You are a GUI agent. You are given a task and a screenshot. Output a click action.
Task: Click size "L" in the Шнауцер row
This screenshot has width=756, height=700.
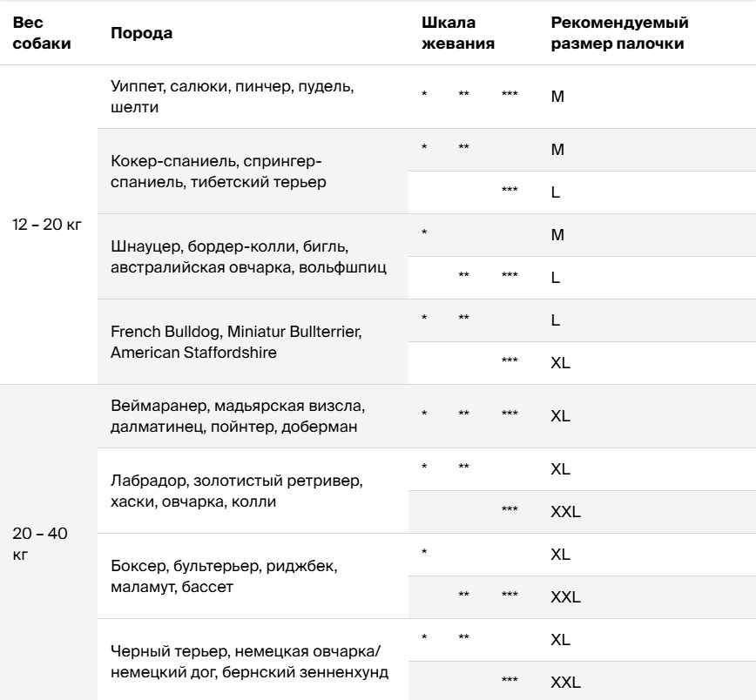coord(556,278)
